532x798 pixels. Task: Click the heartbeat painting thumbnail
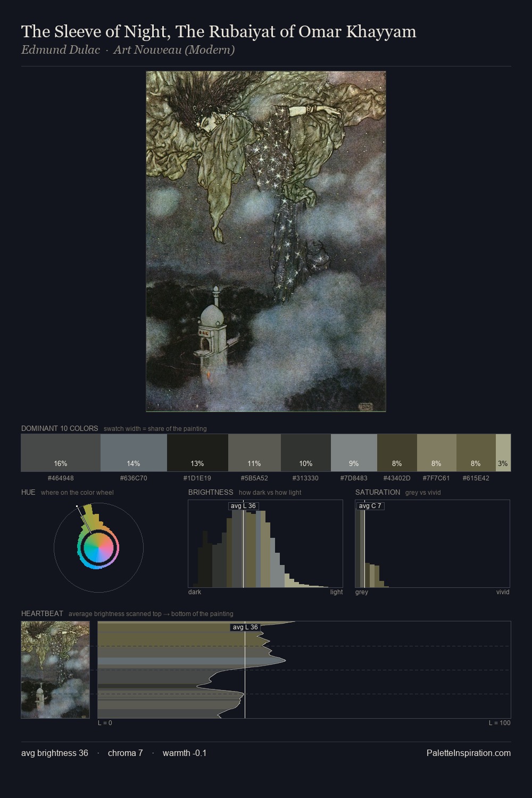55,670
